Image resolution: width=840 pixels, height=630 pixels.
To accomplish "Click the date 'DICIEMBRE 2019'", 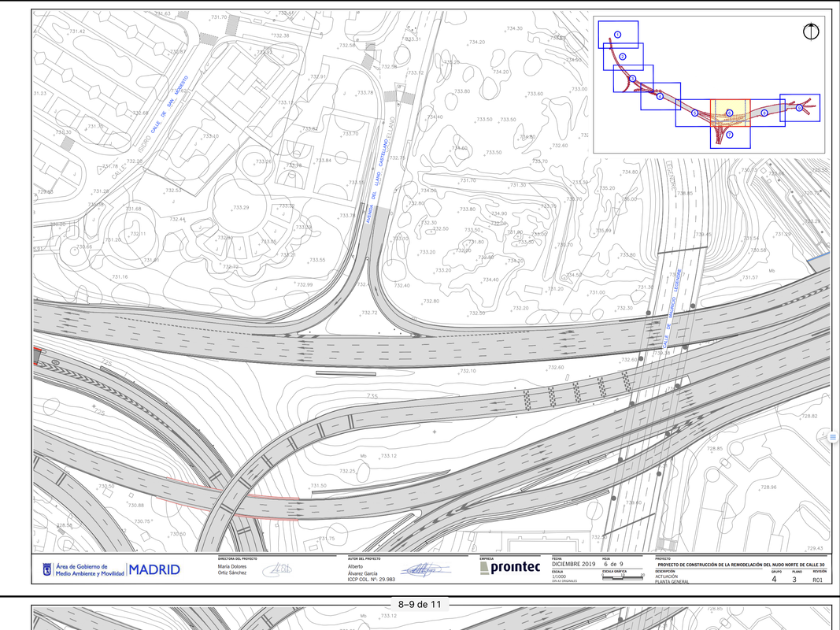I will 574,564.
